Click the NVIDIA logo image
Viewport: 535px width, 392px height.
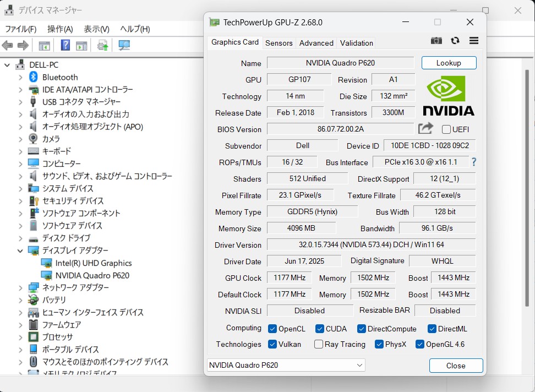coord(448,96)
